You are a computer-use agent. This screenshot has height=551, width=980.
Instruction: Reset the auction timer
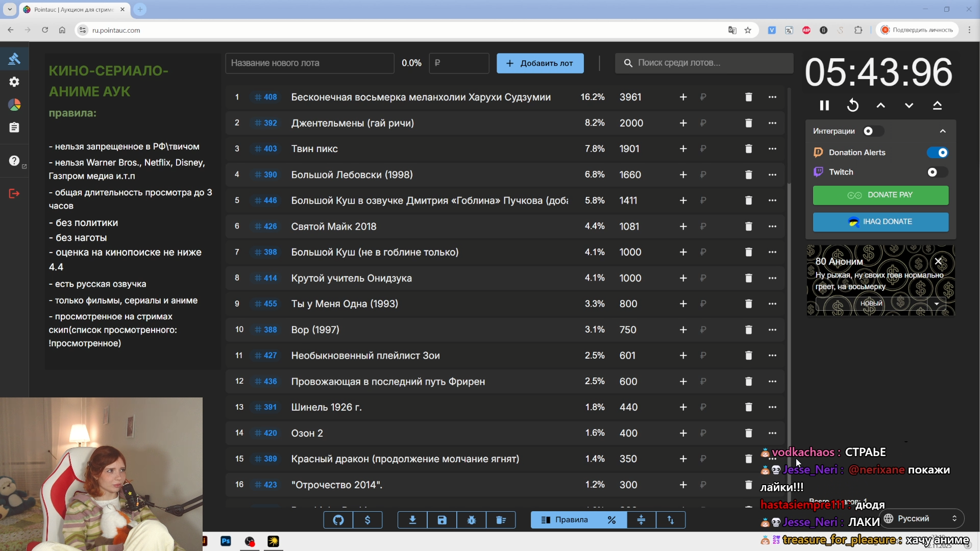[852, 106]
